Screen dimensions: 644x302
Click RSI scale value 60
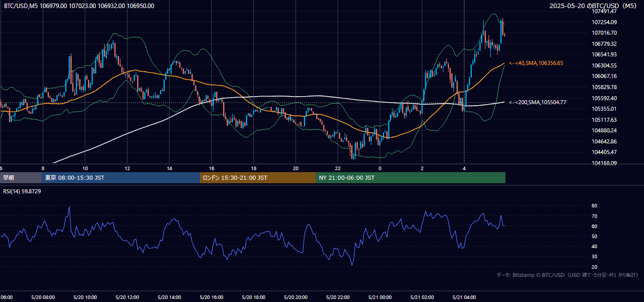595,226
